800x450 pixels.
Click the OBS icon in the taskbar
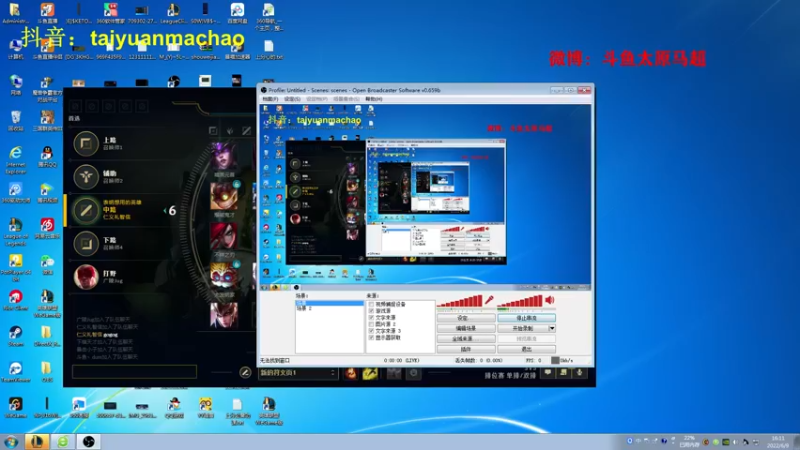[x=89, y=441]
